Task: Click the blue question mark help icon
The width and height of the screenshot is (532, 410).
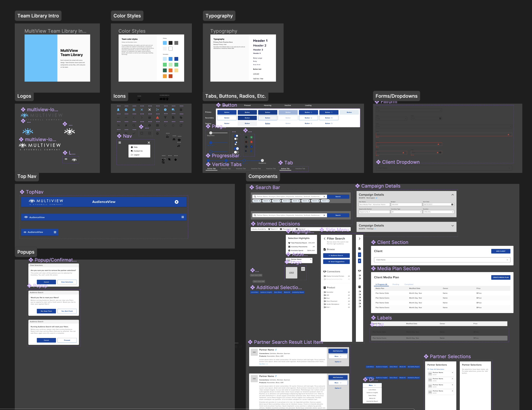Action: click(166, 110)
